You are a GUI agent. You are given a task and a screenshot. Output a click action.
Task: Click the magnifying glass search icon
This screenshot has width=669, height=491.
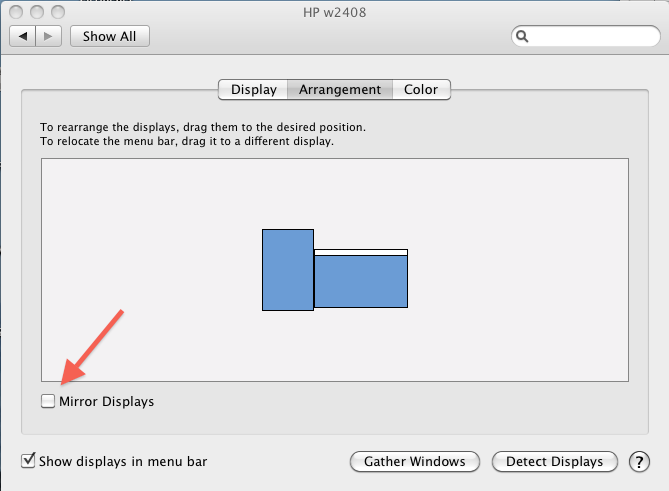click(522, 36)
